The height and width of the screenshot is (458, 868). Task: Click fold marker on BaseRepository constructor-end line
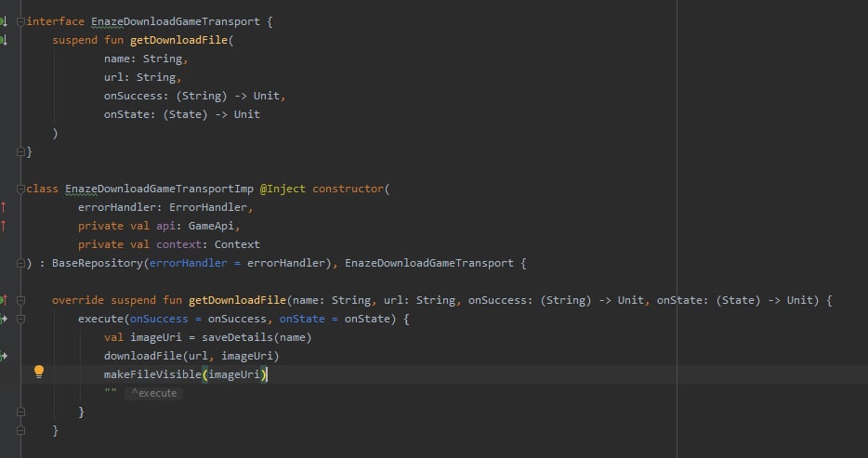20,263
